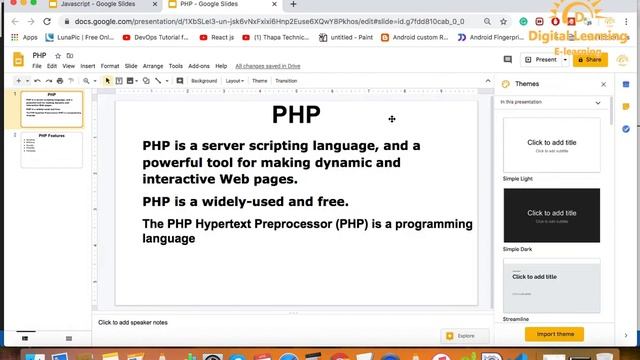Open the Slide menu
640x360 pixels.
(x=131, y=66)
